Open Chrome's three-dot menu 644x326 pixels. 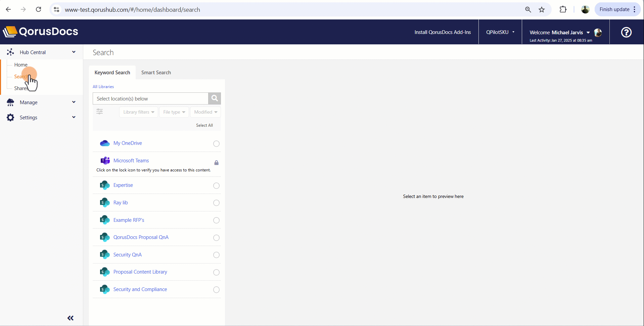pyautogui.click(x=635, y=9)
